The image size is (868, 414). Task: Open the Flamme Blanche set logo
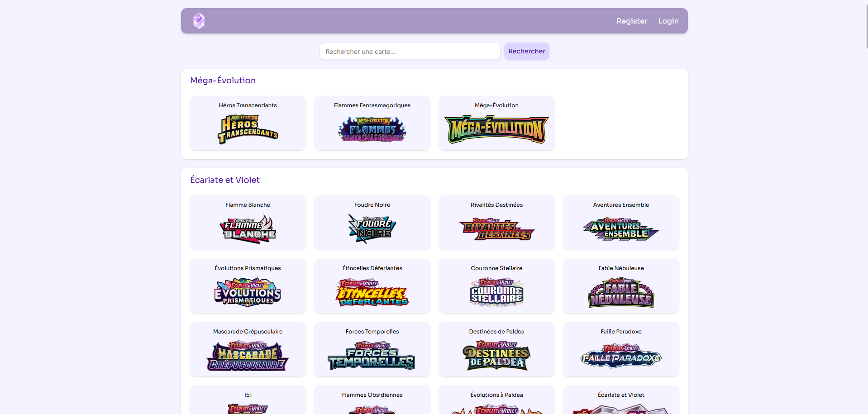(x=248, y=229)
